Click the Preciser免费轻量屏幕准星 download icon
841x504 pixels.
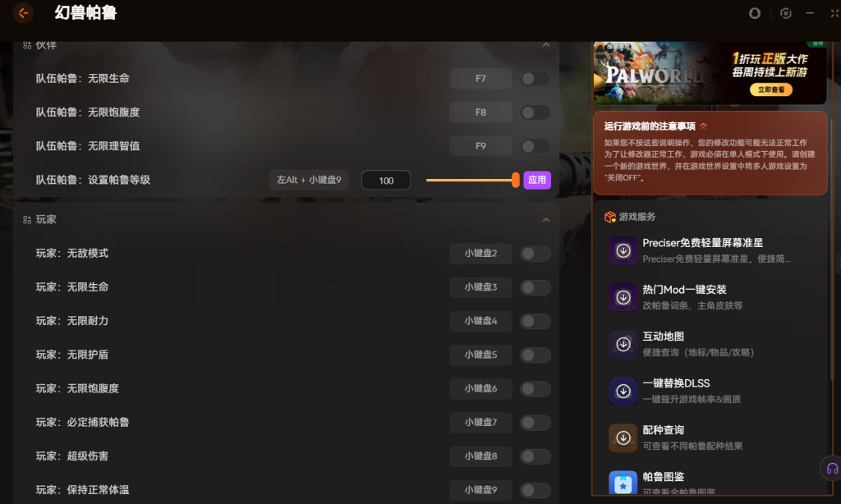623,251
